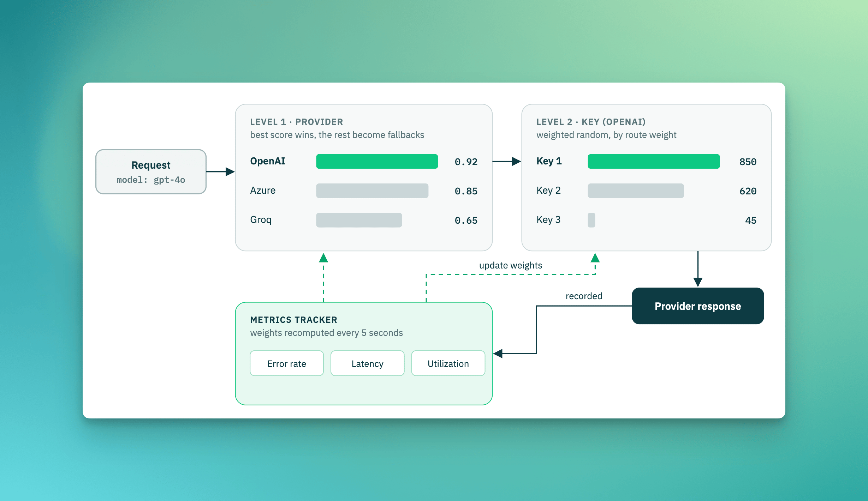Click the gray Azure score bar
868x501 pixels.
click(x=372, y=191)
